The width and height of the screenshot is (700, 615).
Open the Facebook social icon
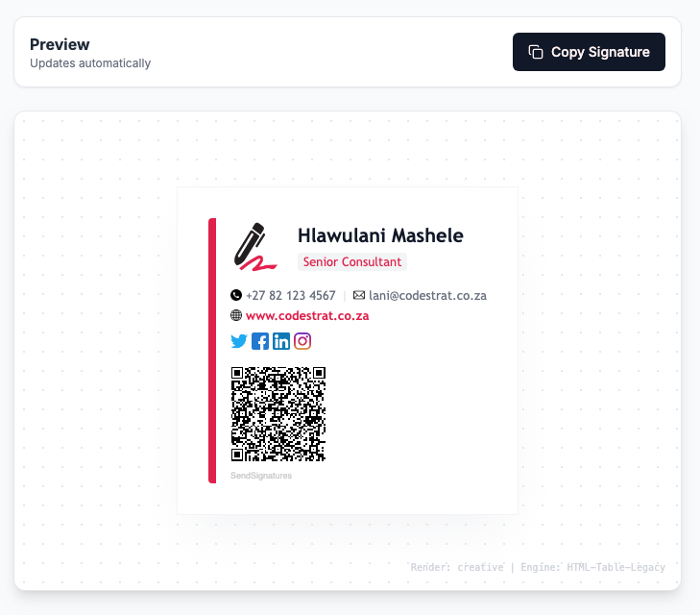tap(260, 341)
